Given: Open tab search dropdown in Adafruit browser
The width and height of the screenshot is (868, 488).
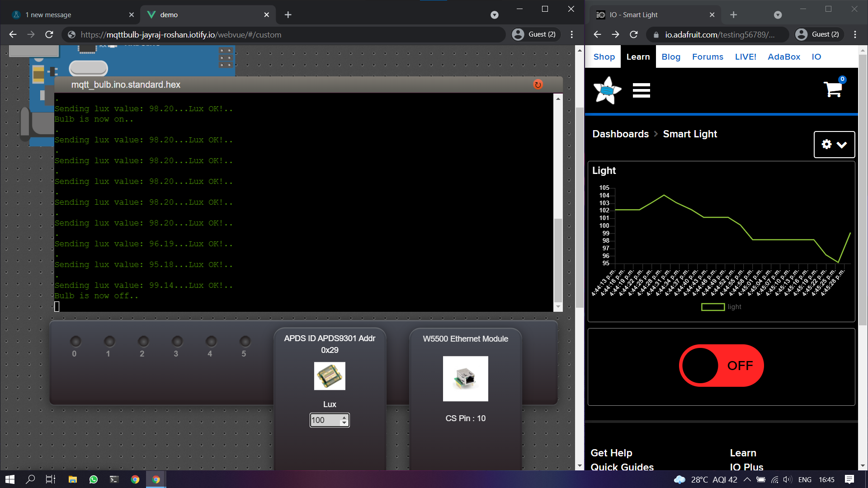Looking at the screenshot, I should click(778, 15).
